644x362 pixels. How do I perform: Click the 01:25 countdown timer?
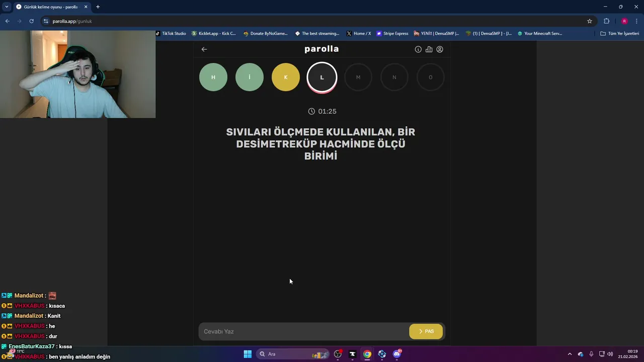click(x=322, y=111)
